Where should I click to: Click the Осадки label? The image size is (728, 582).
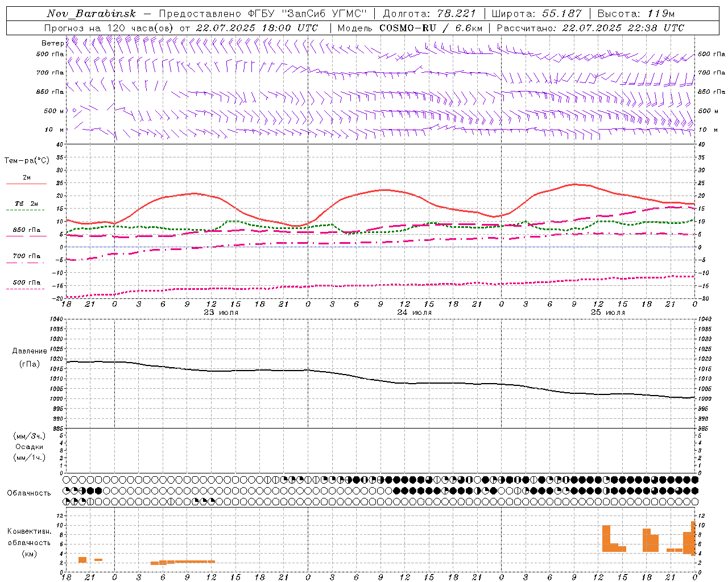tap(30, 447)
